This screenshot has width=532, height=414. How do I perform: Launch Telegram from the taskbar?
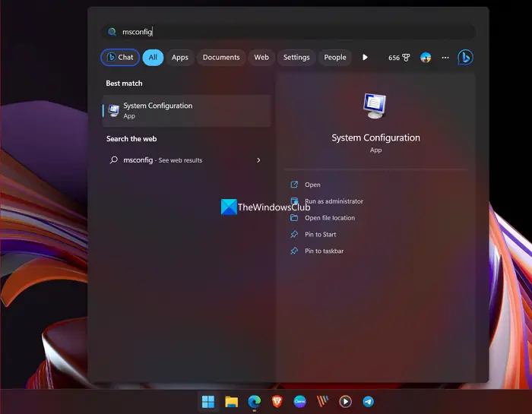(x=369, y=402)
